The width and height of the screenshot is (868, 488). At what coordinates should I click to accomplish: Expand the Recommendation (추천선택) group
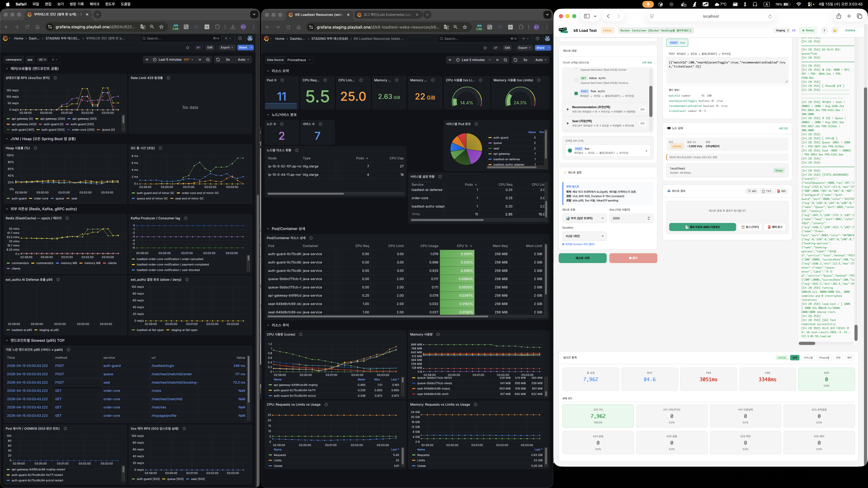[568, 109]
